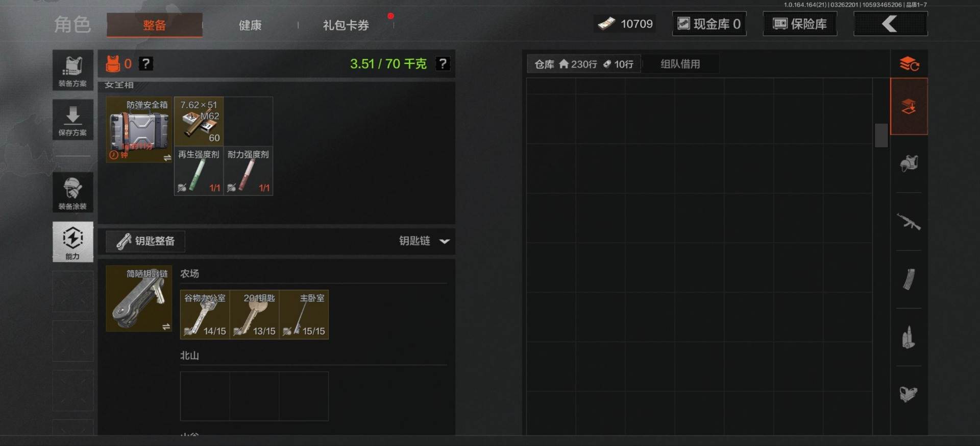980x446 pixels.
Task: Swap the 防弹安全箱 secure case
Action: pyautogui.click(x=167, y=158)
